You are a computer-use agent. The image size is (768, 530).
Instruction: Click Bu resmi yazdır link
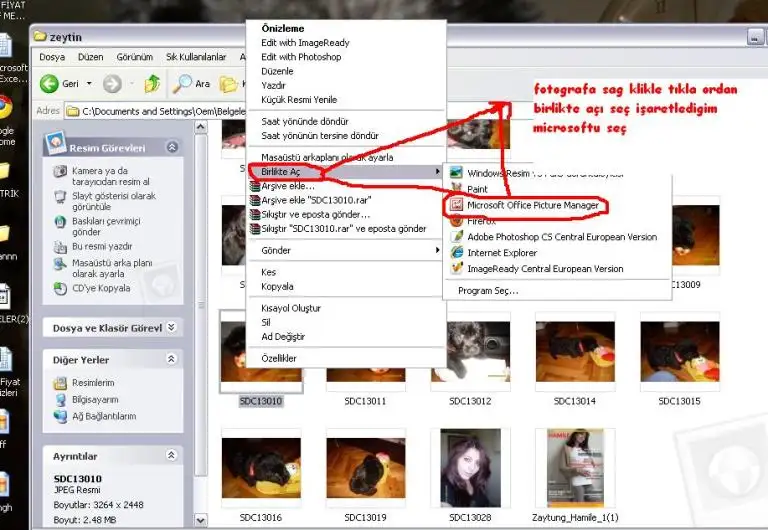[102, 246]
